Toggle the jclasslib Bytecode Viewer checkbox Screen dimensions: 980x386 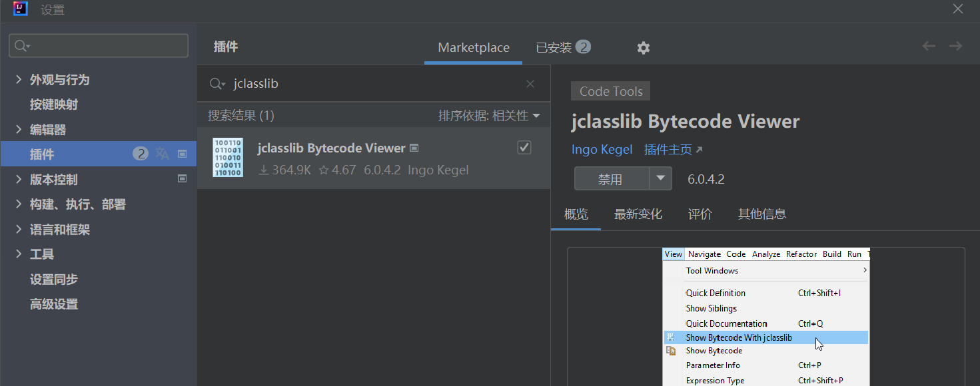[524, 148]
